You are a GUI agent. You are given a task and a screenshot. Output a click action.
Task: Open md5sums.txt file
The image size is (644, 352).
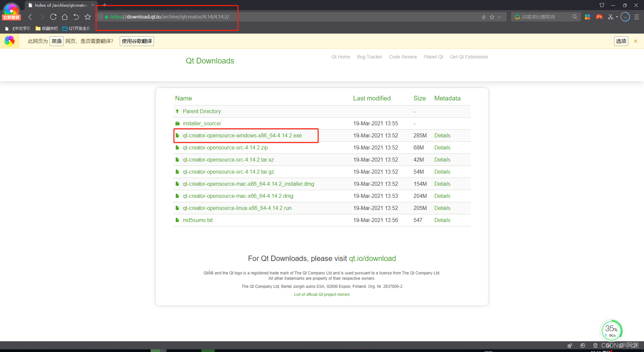pos(198,220)
